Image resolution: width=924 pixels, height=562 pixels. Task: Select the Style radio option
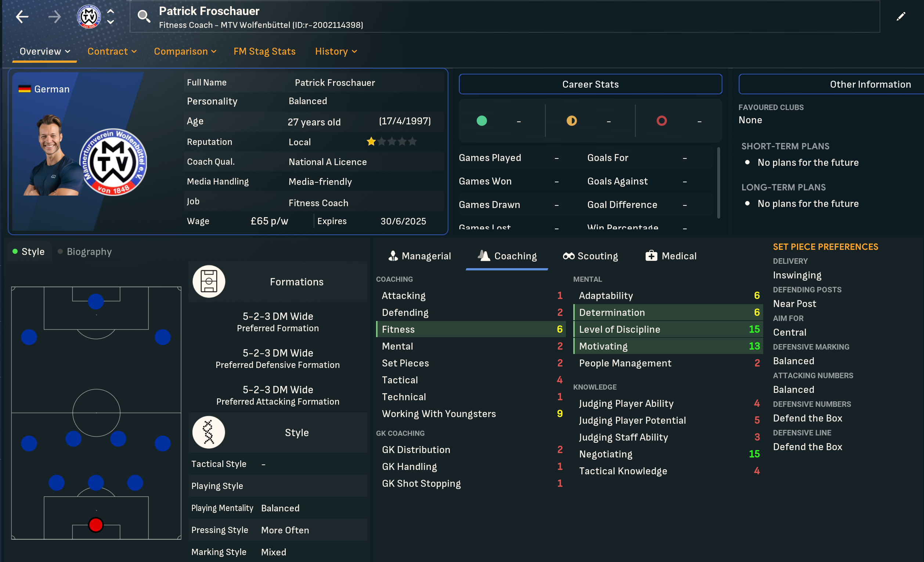pyautogui.click(x=29, y=252)
